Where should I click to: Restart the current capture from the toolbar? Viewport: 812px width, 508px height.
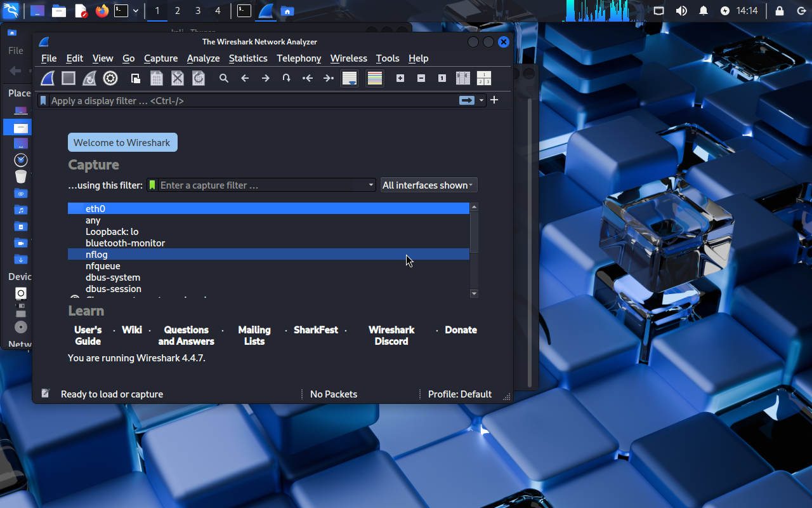point(89,78)
